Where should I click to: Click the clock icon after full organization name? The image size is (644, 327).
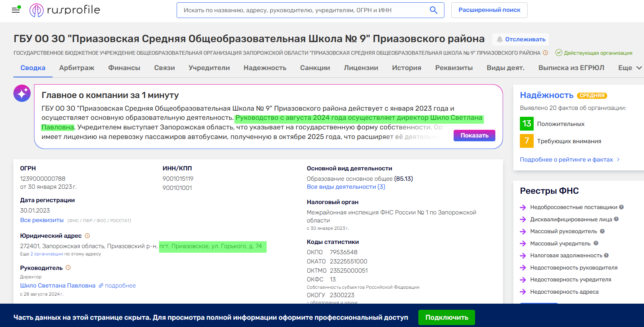click(546, 53)
